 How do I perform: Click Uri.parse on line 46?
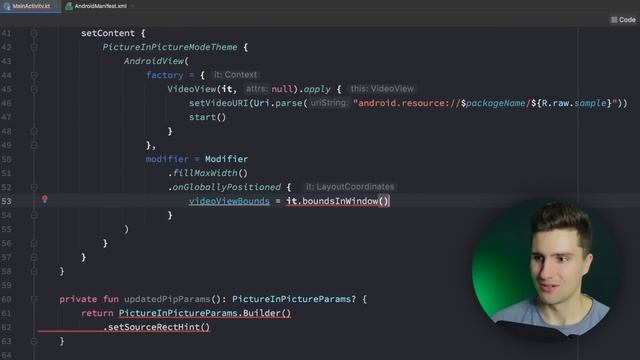tap(278, 103)
